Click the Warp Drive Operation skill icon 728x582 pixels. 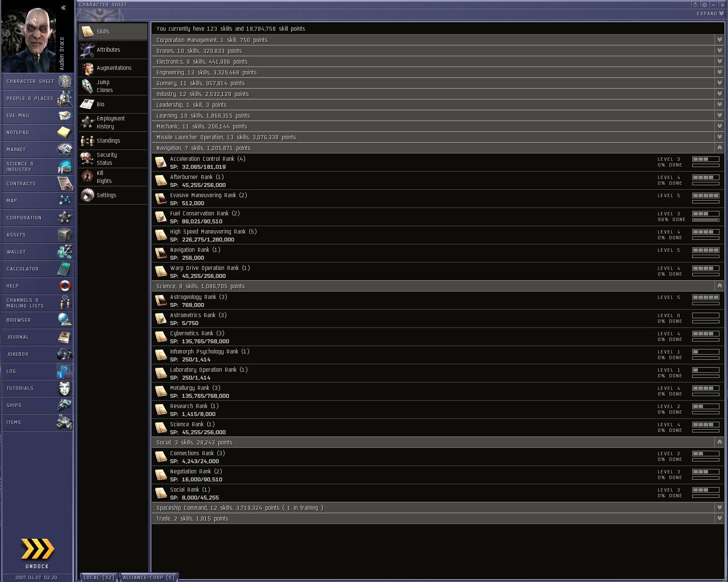pos(161,272)
